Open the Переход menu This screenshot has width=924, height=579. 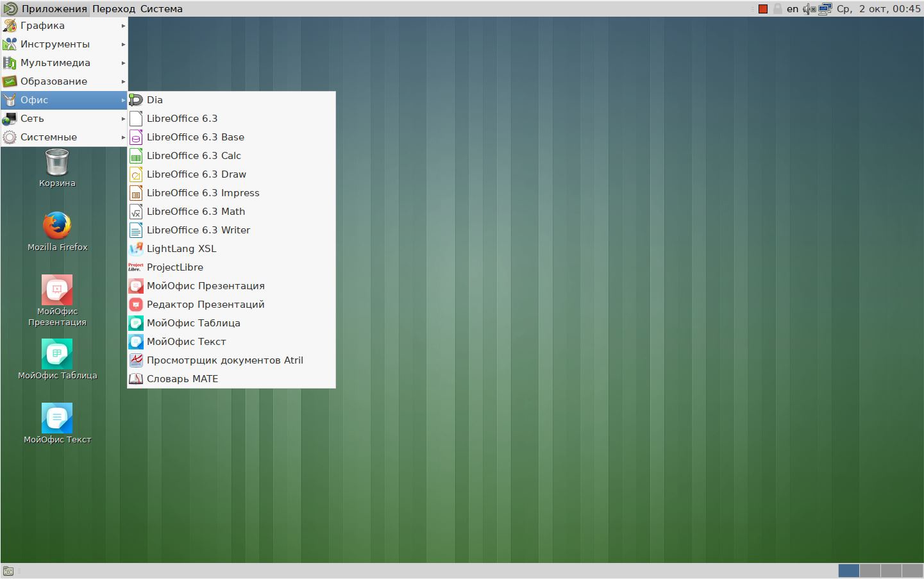pos(113,9)
